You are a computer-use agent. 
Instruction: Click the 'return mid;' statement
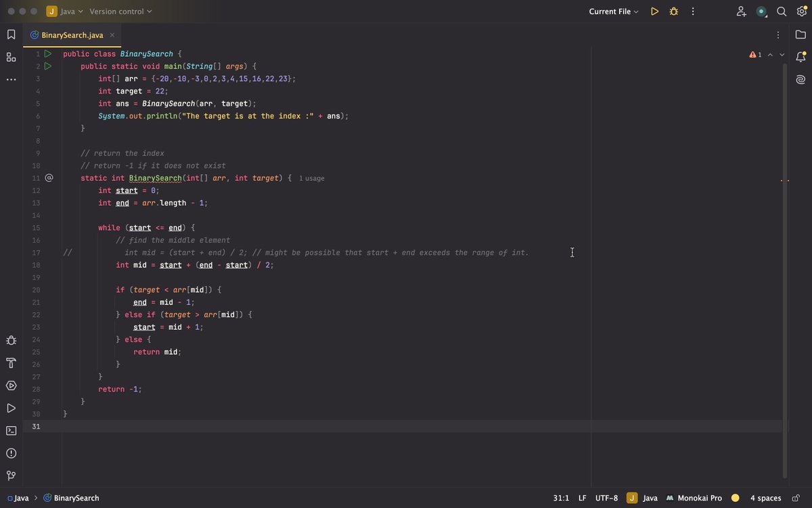(158, 352)
